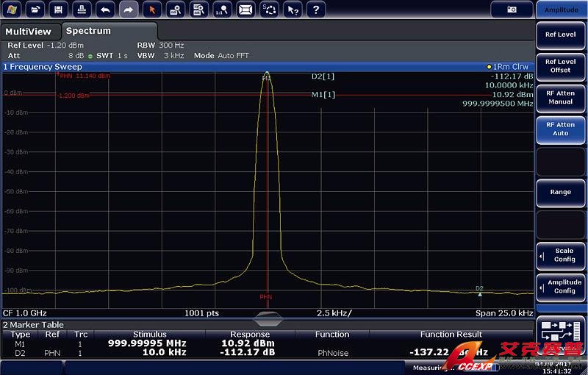This screenshot has width=588, height=375.
Task: Click the Windows start icon in toolbar
Action: coord(12,10)
